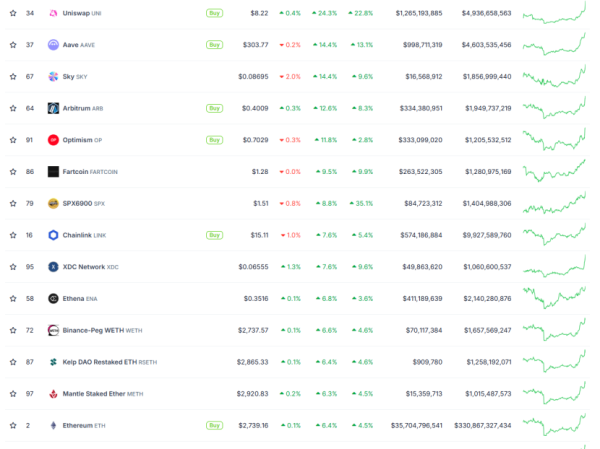The width and height of the screenshot is (600, 449).
Task: Click the Aave sparkline chart
Action: [554, 45]
